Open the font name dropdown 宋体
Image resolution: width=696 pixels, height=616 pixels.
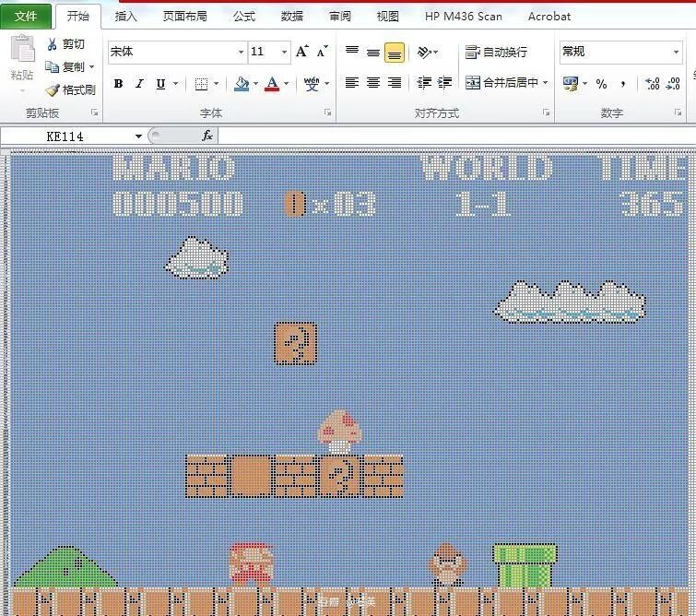[x=240, y=52]
